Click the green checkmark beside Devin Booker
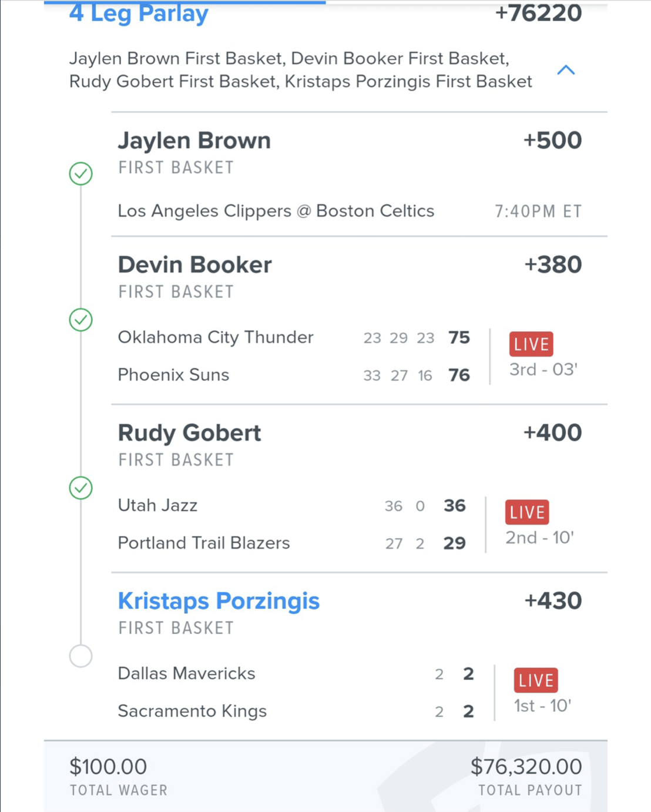This screenshot has height=812, width=651. tap(81, 320)
